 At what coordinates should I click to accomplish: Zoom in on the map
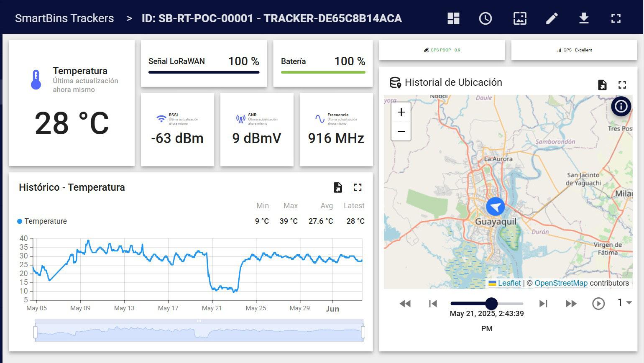pyautogui.click(x=401, y=112)
